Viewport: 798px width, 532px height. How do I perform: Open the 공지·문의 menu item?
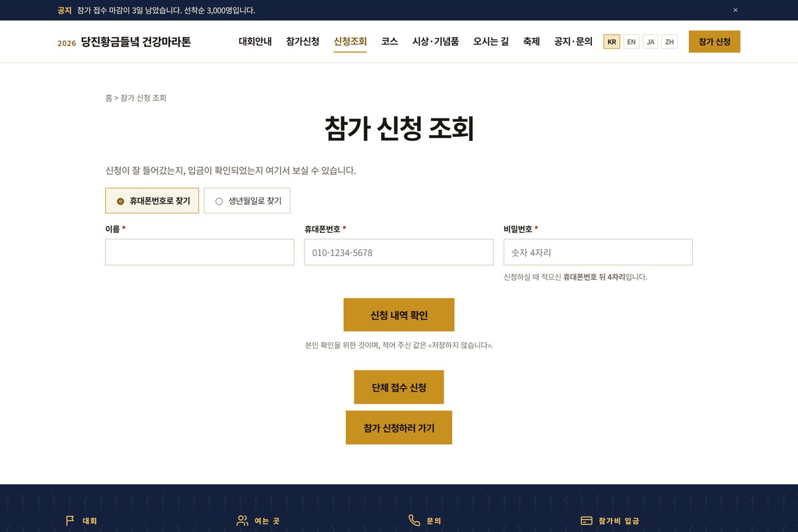pyautogui.click(x=573, y=41)
